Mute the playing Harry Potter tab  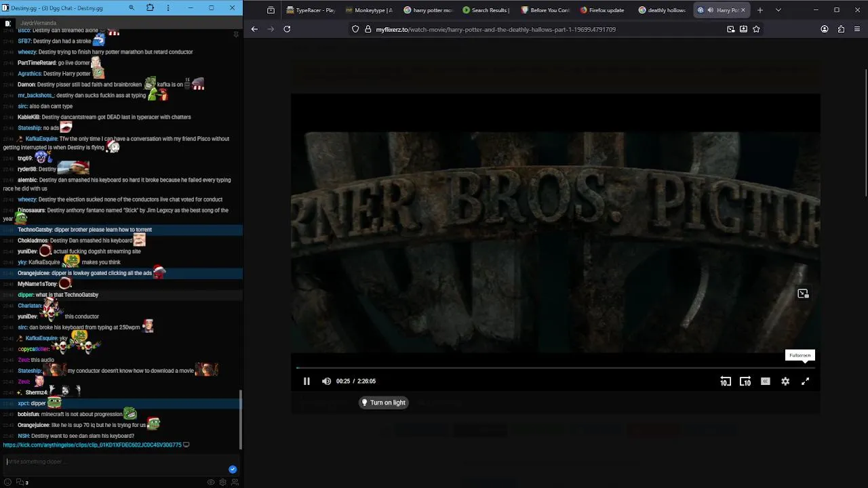coord(710,10)
